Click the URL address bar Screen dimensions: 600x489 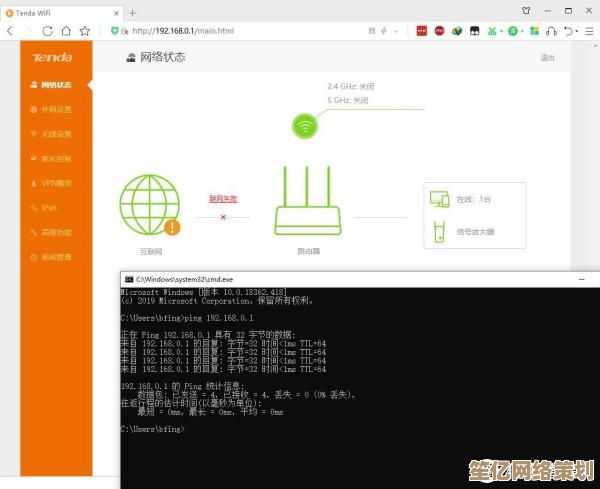[250, 31]
